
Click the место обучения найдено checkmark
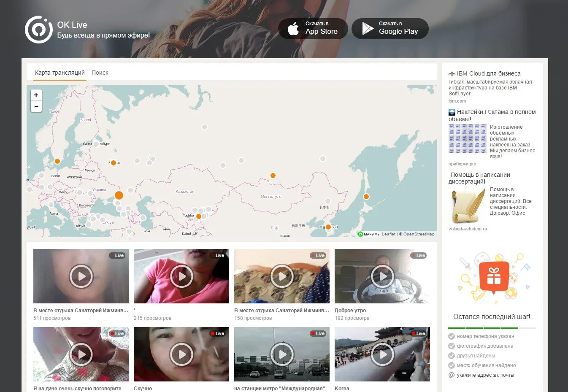pos(452,365)
